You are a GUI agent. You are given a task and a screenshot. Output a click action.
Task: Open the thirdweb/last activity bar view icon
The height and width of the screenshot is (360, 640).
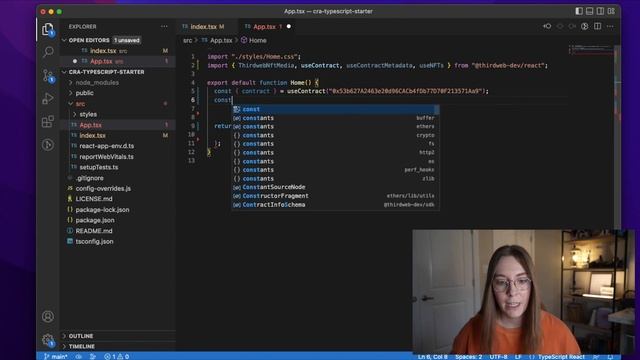point(48,144)
